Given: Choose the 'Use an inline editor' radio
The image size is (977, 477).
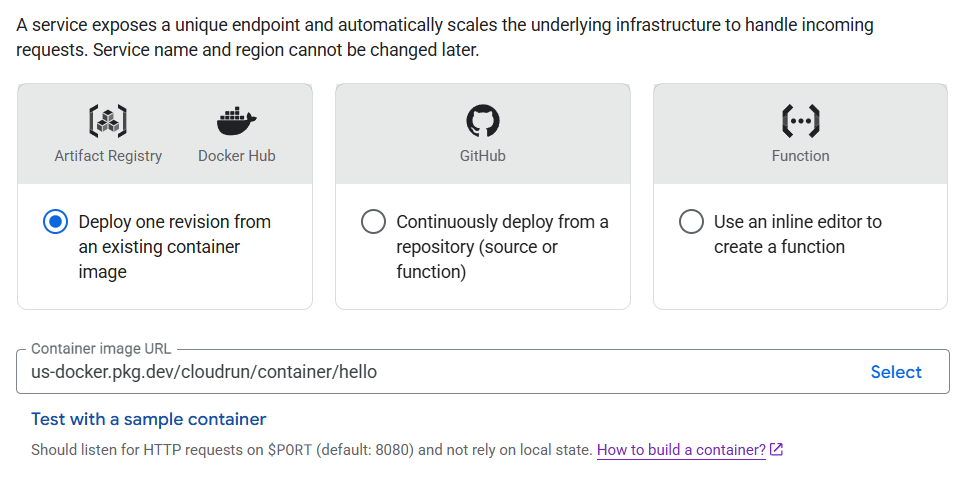Looking at the screenshot, I should pyautogui.click(x=691, y=222).
